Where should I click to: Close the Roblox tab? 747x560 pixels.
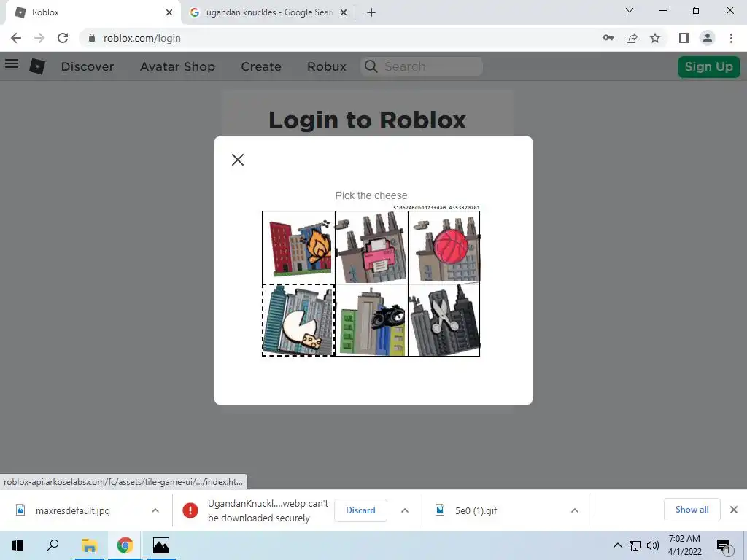[169, 12]
